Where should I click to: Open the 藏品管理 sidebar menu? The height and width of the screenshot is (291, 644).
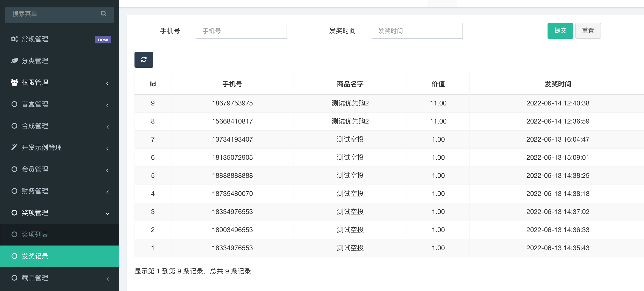coord(35,278)
